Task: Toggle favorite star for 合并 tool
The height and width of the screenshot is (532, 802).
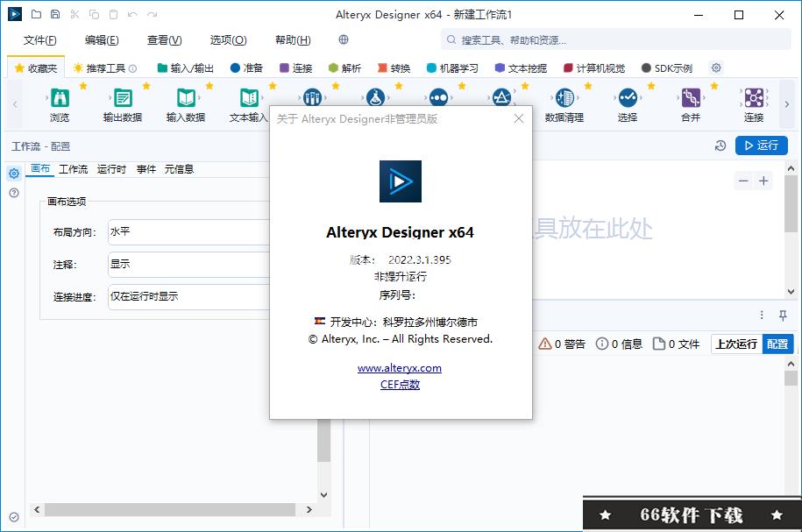Action: coord(714,86)
